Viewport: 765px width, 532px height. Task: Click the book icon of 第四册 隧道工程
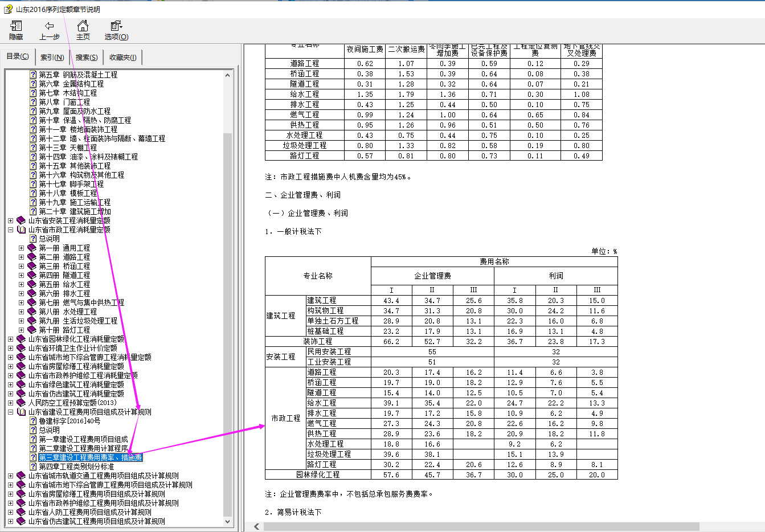32,275
